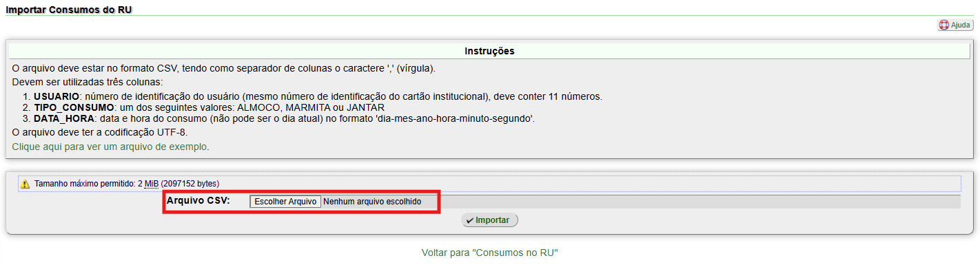980x267 pixels.
Task: Go back via 'Voltar para Consumos no RU'
Action: (x=489, y=253)
